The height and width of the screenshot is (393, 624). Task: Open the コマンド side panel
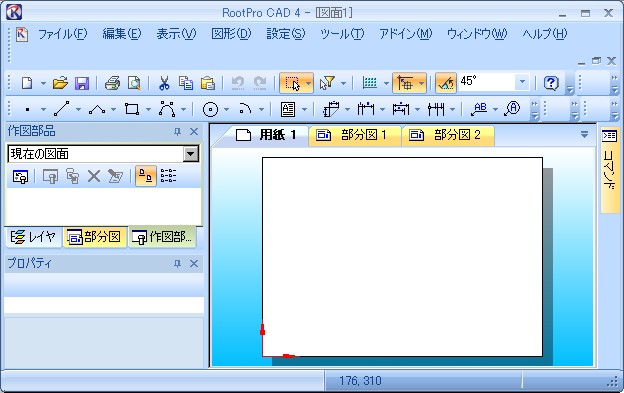pos(610,170)
